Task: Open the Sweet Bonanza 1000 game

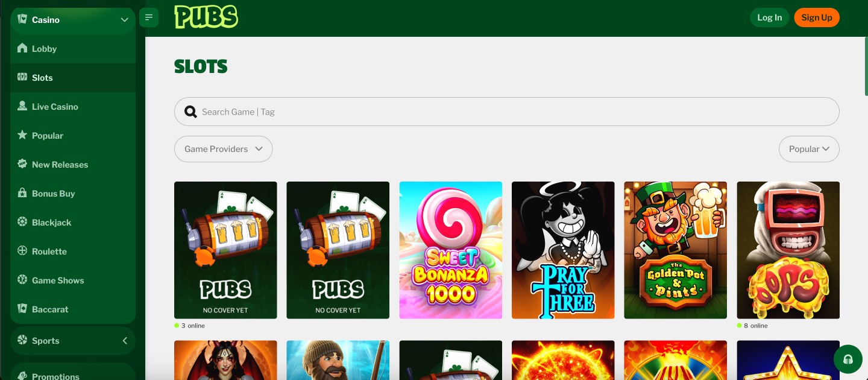Action: pyautogui.click(x=450, y=250)
